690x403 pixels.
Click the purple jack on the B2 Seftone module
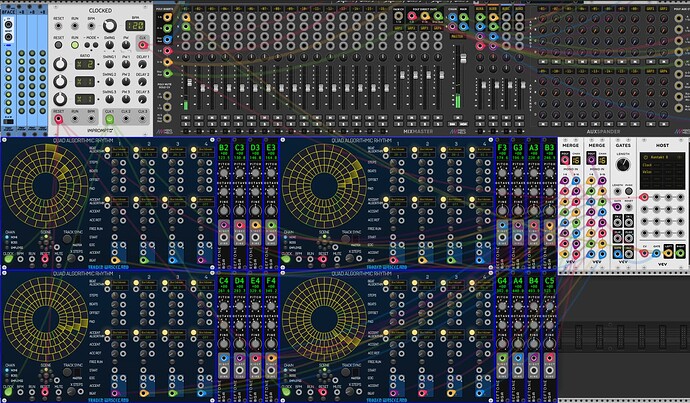(x=224, y=225)
